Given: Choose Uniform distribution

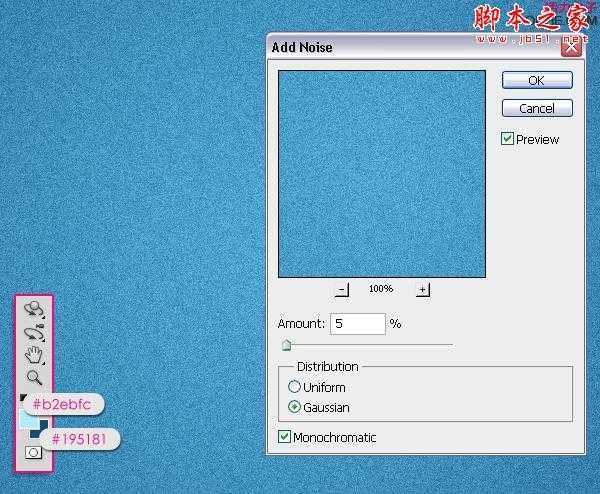Looking at the screenshot, I should 294,387.
